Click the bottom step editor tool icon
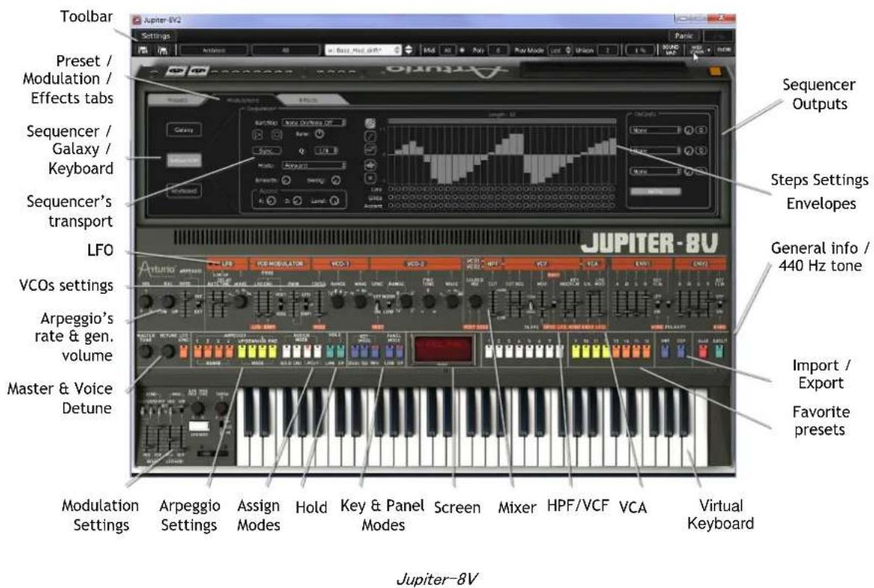The width and height of the screenshot is (874, 588). (370, 179)
